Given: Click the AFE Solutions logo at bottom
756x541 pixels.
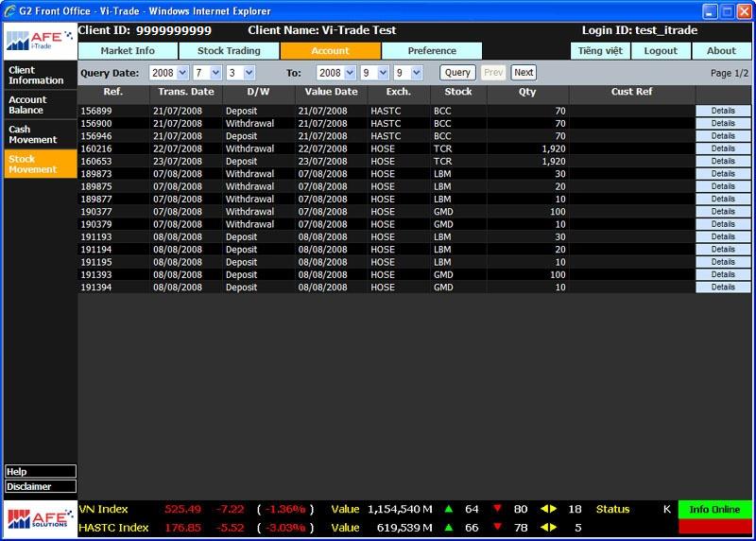Looking at the screenshot, I should click(x=40, y=519).
